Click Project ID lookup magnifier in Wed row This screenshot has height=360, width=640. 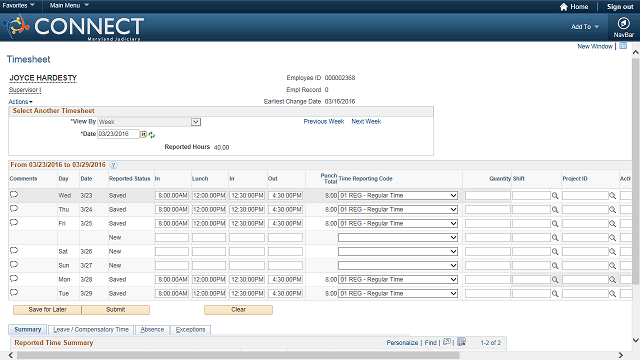click(613, 196)
